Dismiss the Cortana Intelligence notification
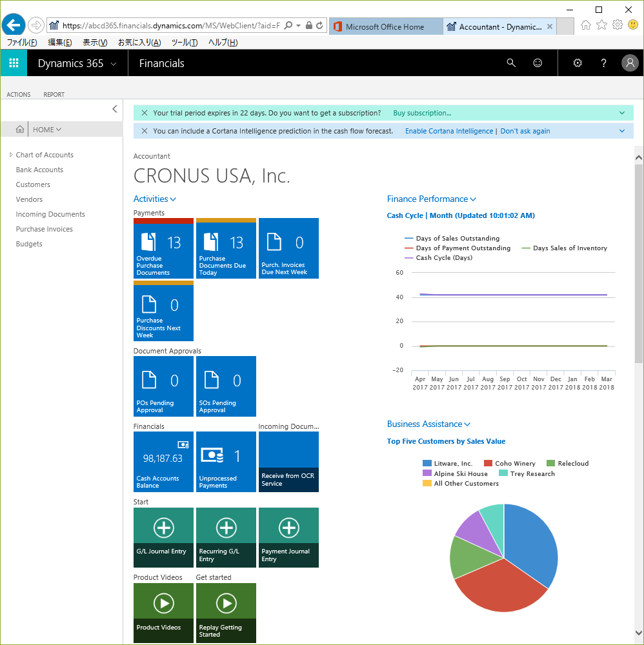Screen dimensions: 644x645 tap(145, 131)
